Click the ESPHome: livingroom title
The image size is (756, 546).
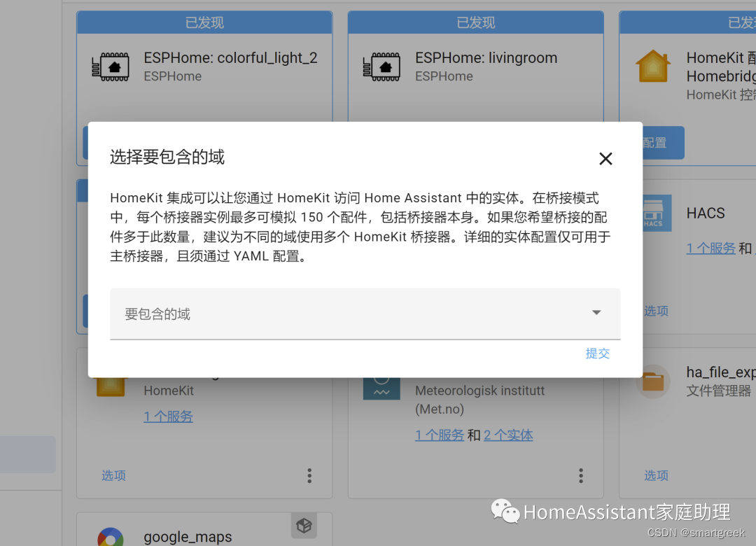pyautogui.click(x=486, y=58)
